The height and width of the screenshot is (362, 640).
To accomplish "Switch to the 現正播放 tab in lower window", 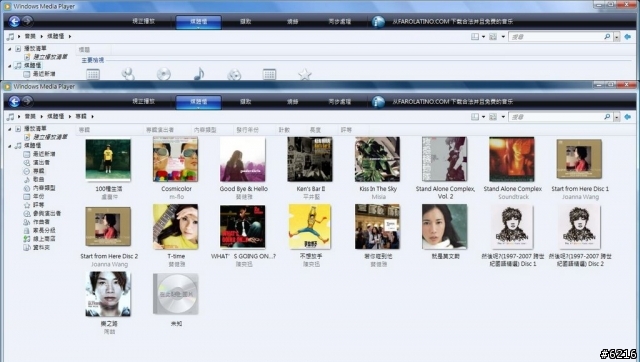I will (143, 102).
